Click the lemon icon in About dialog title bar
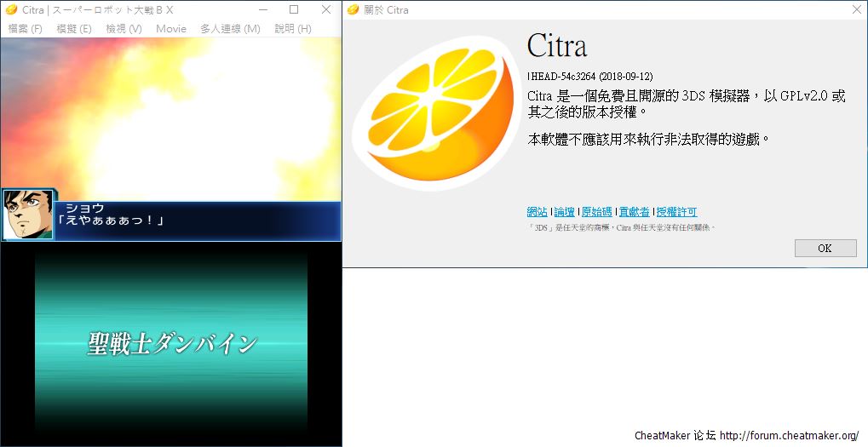868x447 pixels. tap(353, 10)
